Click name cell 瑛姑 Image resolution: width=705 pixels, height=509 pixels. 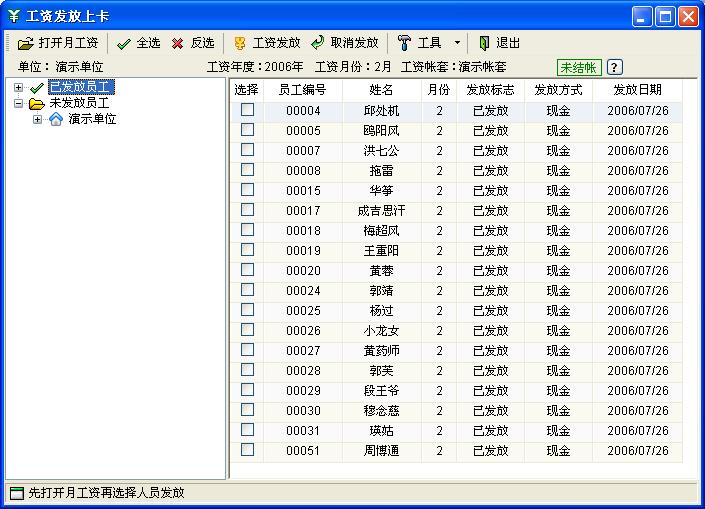[381, 431]
